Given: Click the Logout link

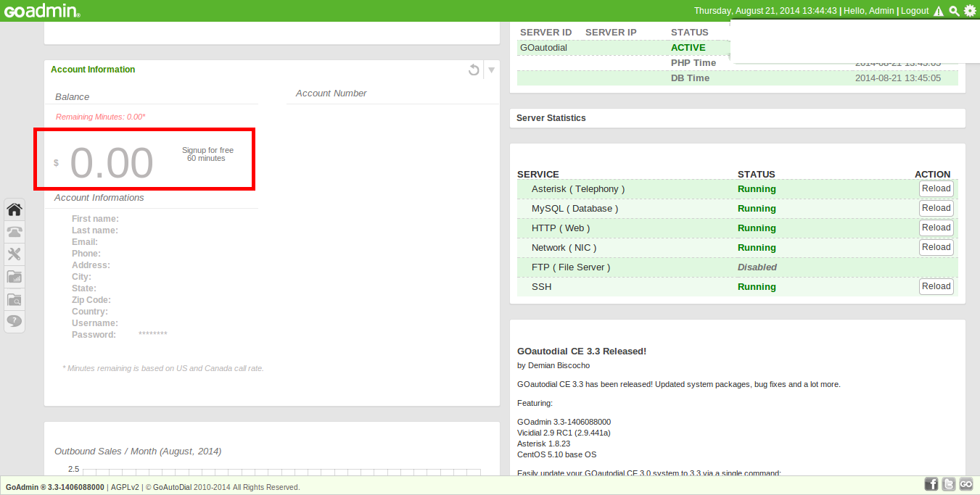Looking at the screenshot, I should pos(915,11).
